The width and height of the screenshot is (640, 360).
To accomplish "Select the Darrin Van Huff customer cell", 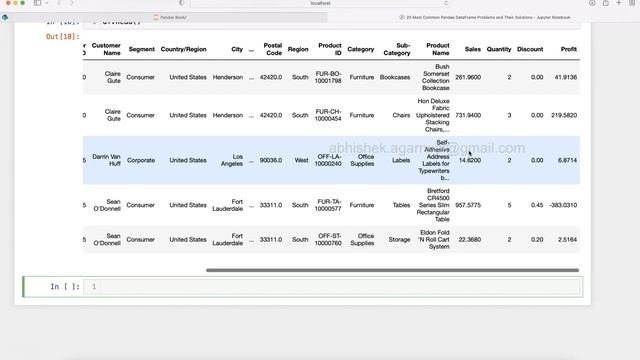I will (106, 160).
